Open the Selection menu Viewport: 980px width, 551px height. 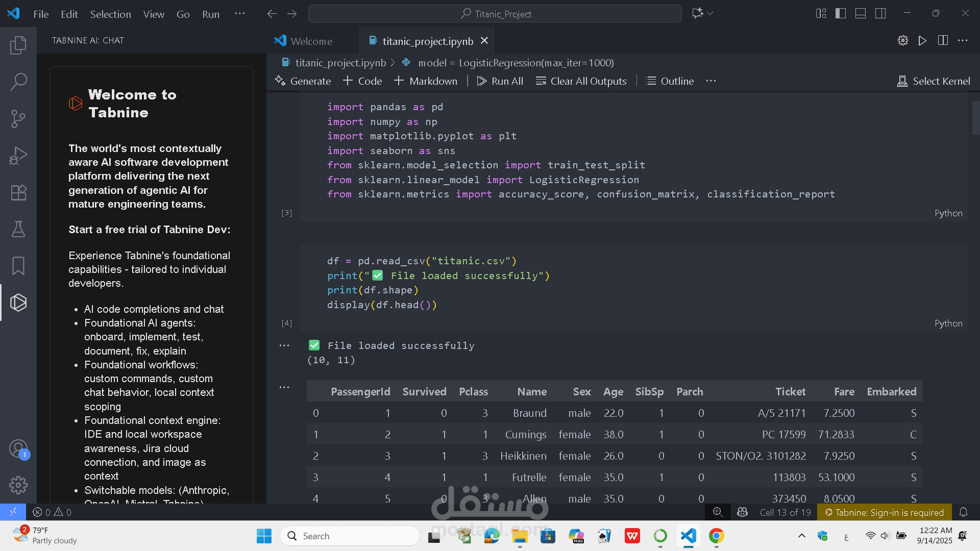(111, 14)
